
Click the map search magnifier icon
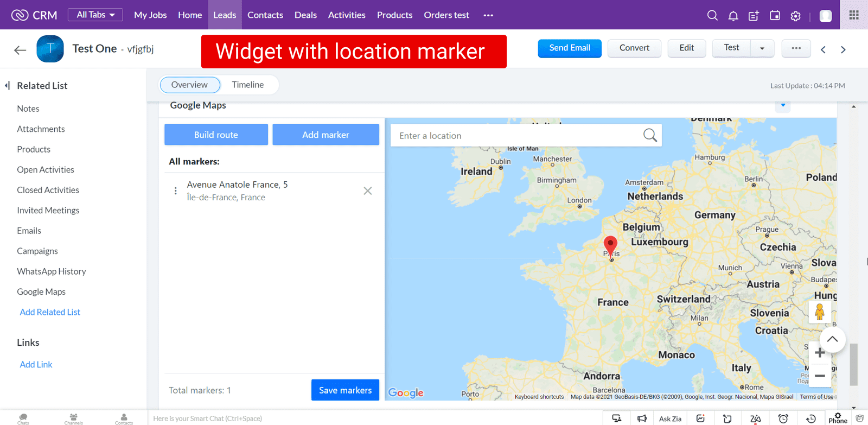[650, 135]
